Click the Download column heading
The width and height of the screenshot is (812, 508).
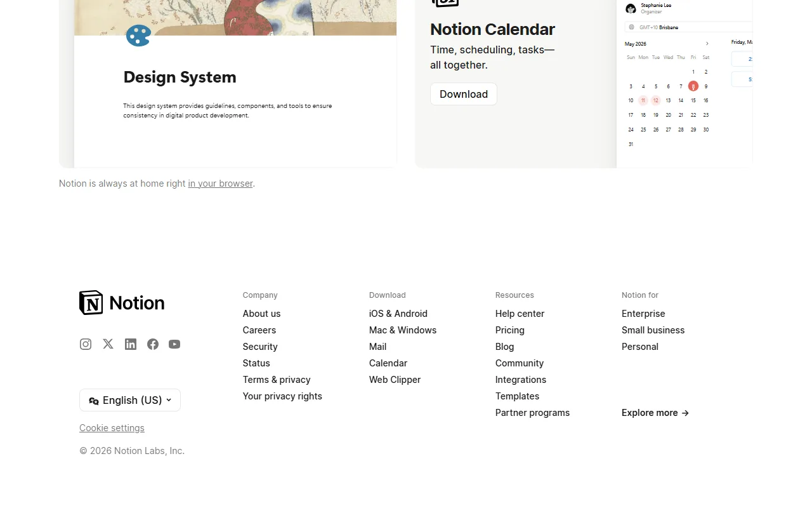coord(388,295)
